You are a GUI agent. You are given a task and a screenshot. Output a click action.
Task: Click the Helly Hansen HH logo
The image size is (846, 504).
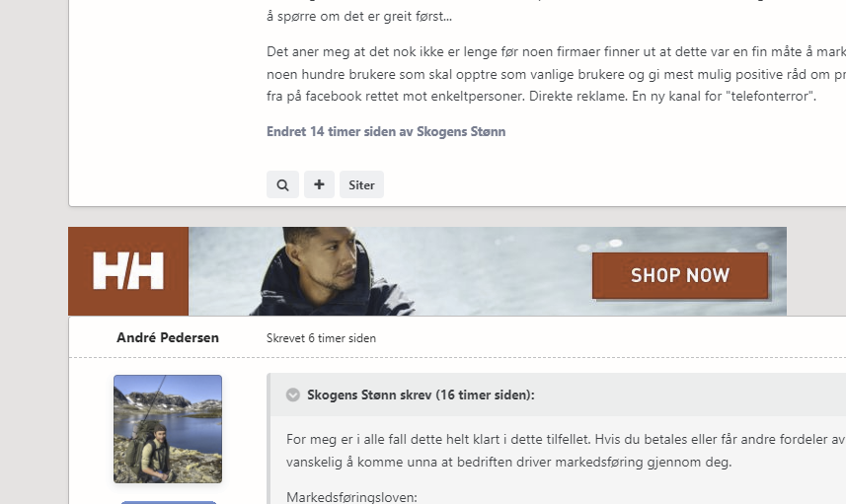(128, 271)
